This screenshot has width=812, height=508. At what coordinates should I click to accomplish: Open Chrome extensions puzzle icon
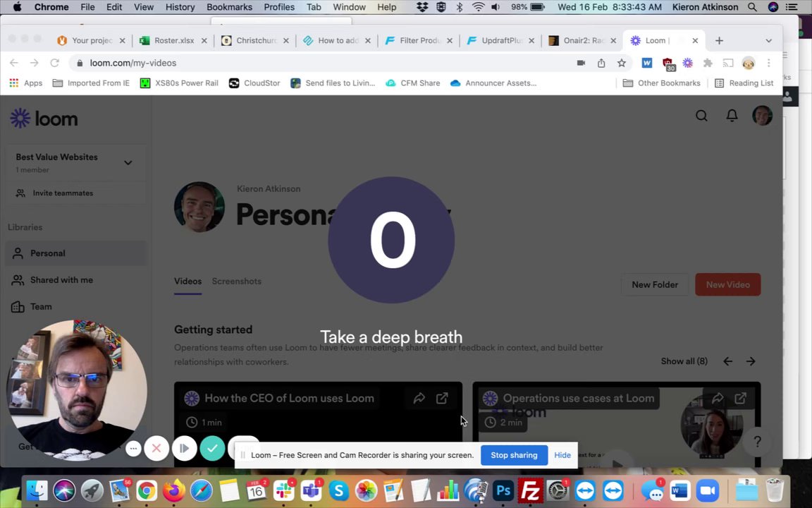point(708,63)
